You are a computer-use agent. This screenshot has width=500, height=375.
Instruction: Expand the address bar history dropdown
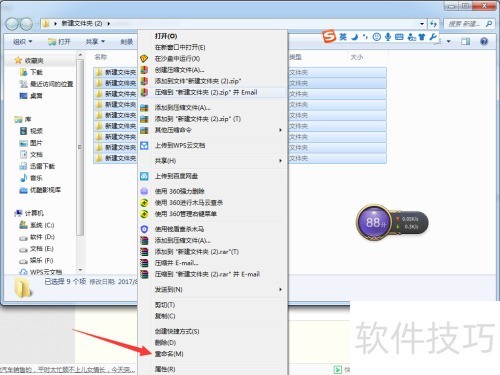[x=422, y=24]
